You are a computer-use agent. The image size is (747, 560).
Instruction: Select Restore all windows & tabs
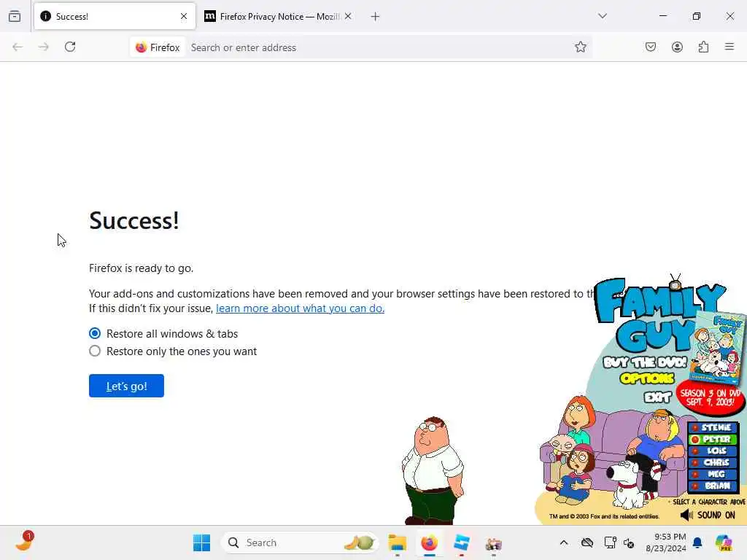95,333
